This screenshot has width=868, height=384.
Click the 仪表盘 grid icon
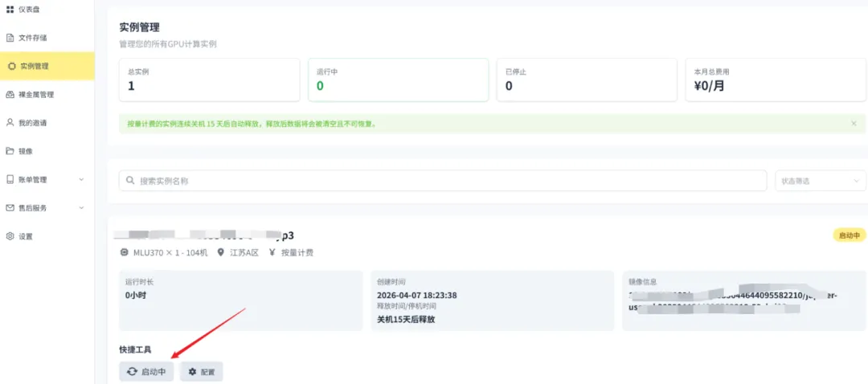point(10,10)
